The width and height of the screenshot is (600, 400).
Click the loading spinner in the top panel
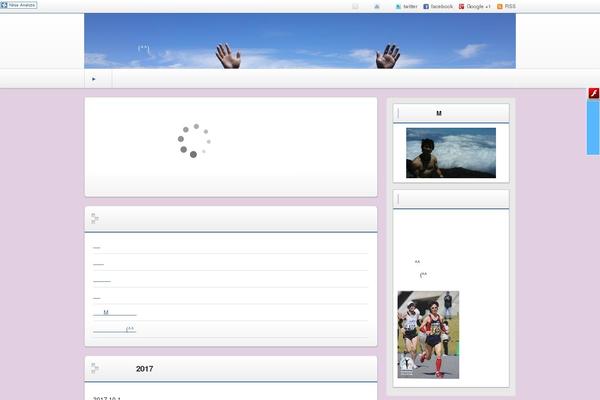click(x=194, y=140)
